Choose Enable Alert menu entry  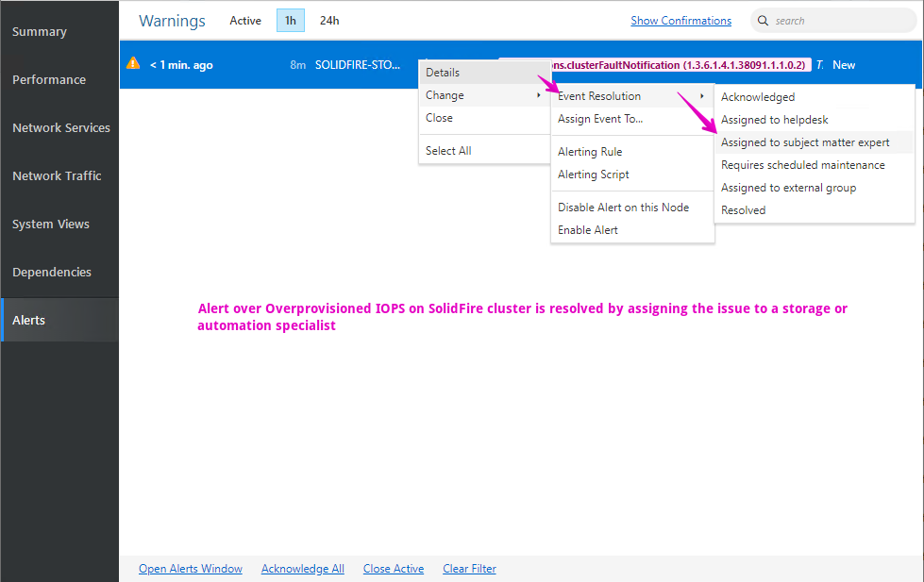pyautogui.click(x=632, y=230)
